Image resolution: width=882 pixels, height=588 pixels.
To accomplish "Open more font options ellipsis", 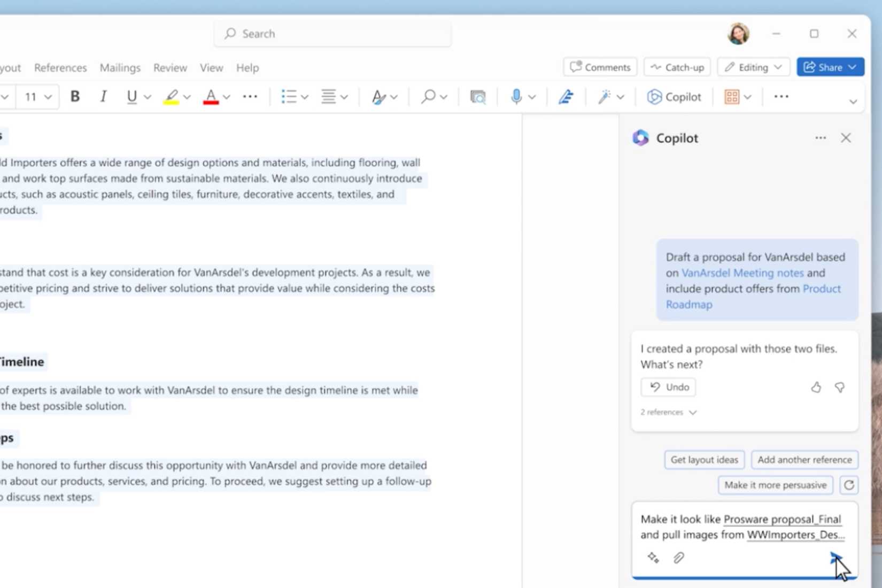I will pos(250,97).
